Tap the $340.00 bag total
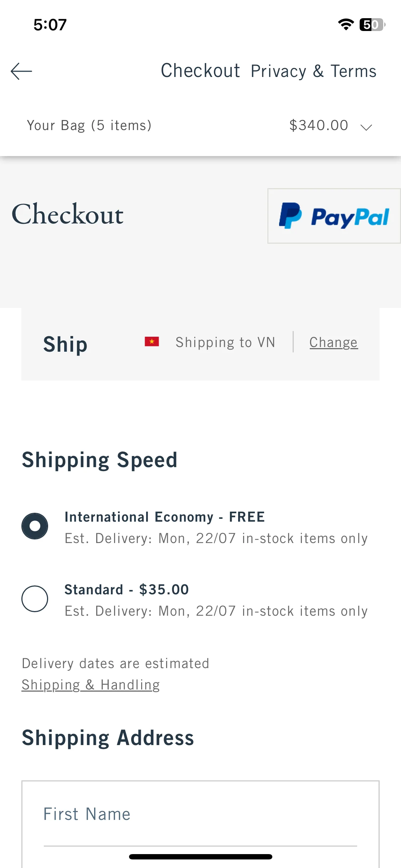401x868 pixels. point(319,125)
